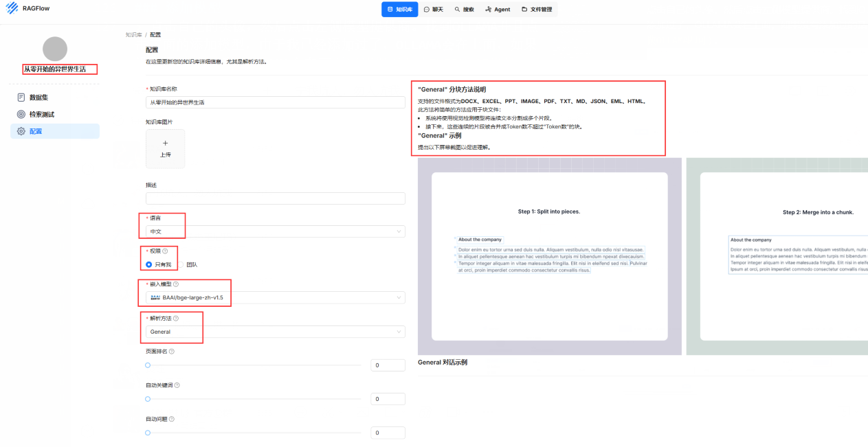Open the Agent tab in top navigation
The width and height of the screenshot is (868, 447).
point(498,10)
